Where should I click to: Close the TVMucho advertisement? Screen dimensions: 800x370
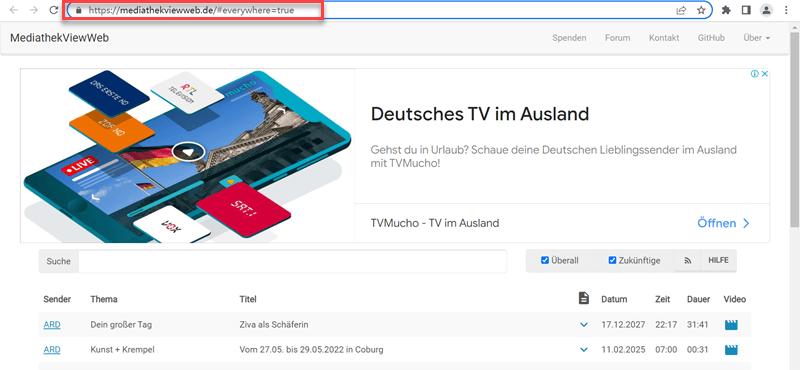pyautogui.click(x=765, y=73)
